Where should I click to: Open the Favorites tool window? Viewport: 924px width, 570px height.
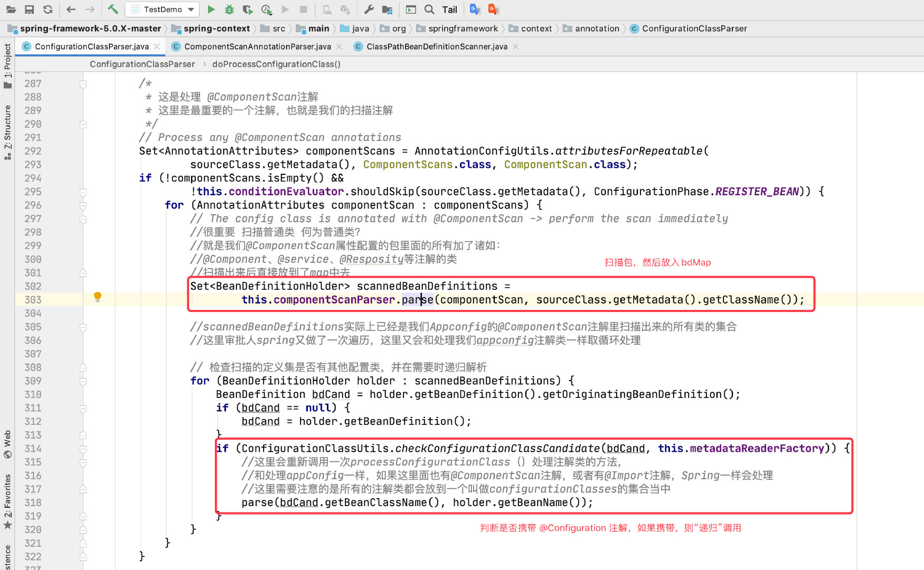(7, 502)
